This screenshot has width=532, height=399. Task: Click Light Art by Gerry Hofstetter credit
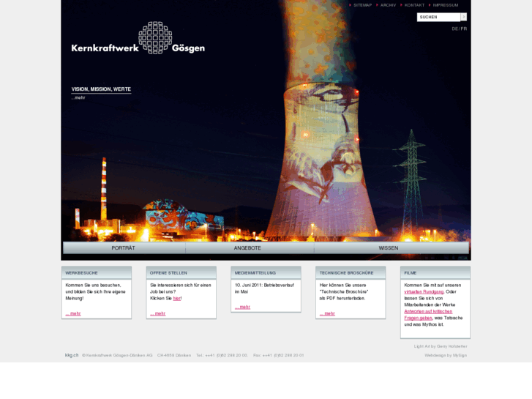441,346
